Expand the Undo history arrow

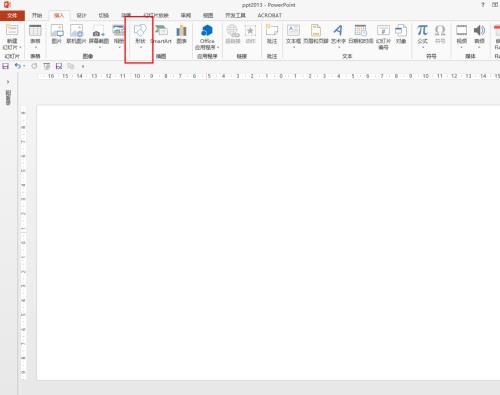pyautogui.click(x=24, y=66)
